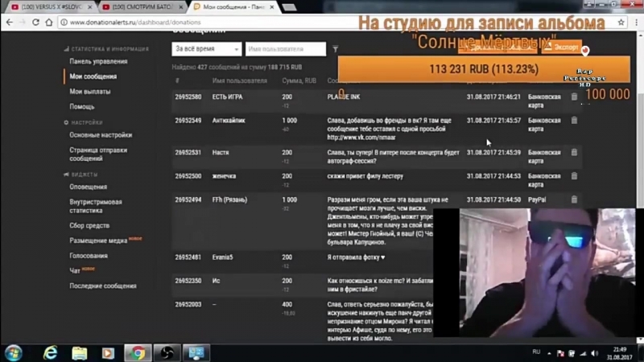The height and width of the screenshot is (362, 644).
Task: Delete donation 26952500 with its trash icon
Action: 574,176
